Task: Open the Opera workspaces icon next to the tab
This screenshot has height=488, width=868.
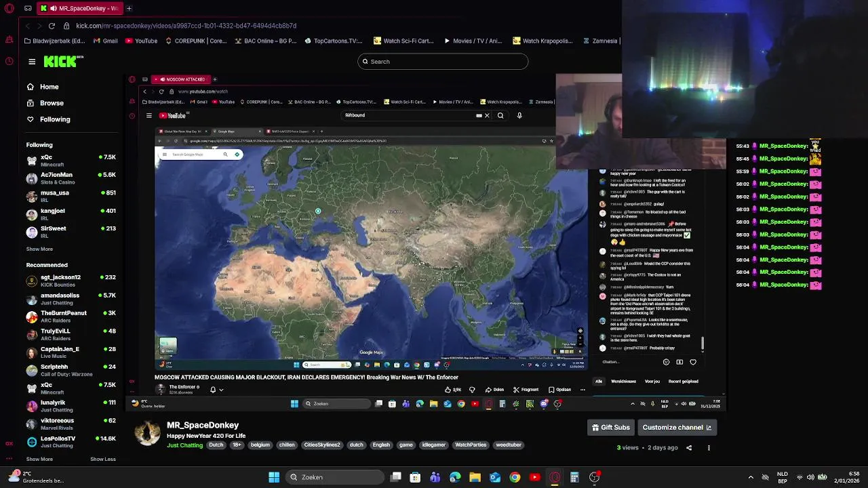Action: (x=28, y=8)
